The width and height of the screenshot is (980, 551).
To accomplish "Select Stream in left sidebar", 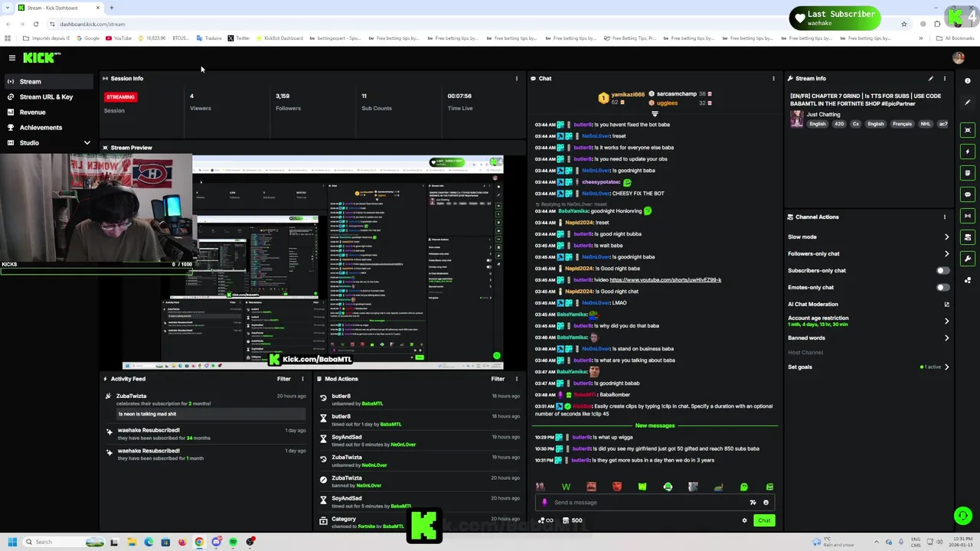I will (49, 81).
